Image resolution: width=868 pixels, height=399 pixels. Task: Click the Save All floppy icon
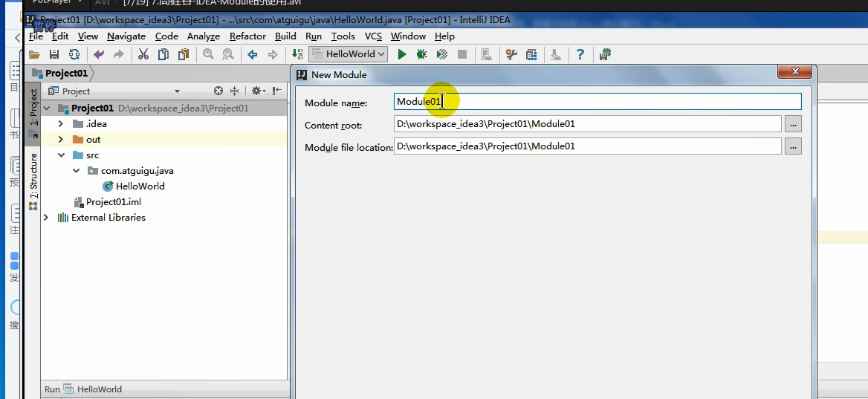coord(54,54)
